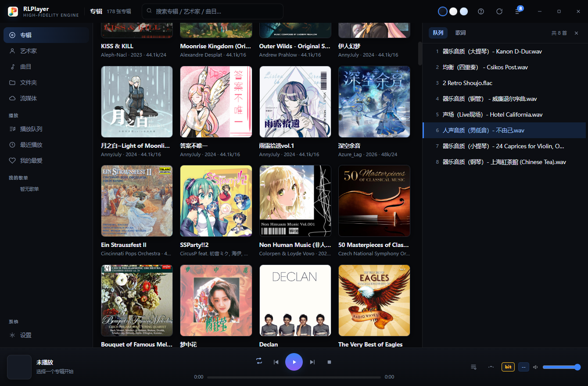The image size is (588, 386).
Task: Toggle the yellow bit-perfect button
Action: (x=508, y=367)
